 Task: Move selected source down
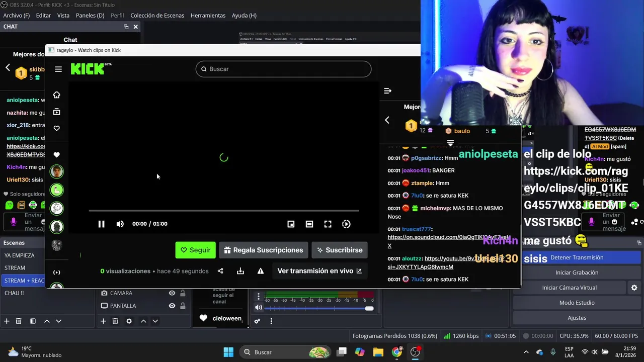click(155, 321)
